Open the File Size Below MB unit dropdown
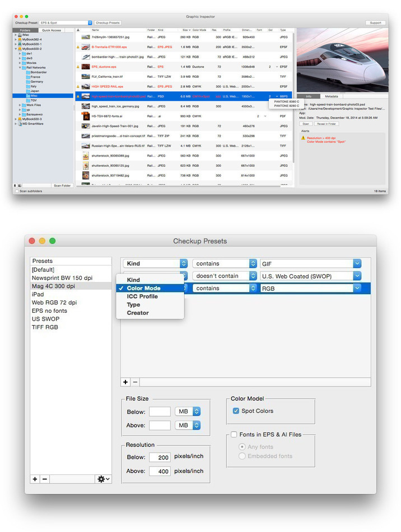 [188, 411]
